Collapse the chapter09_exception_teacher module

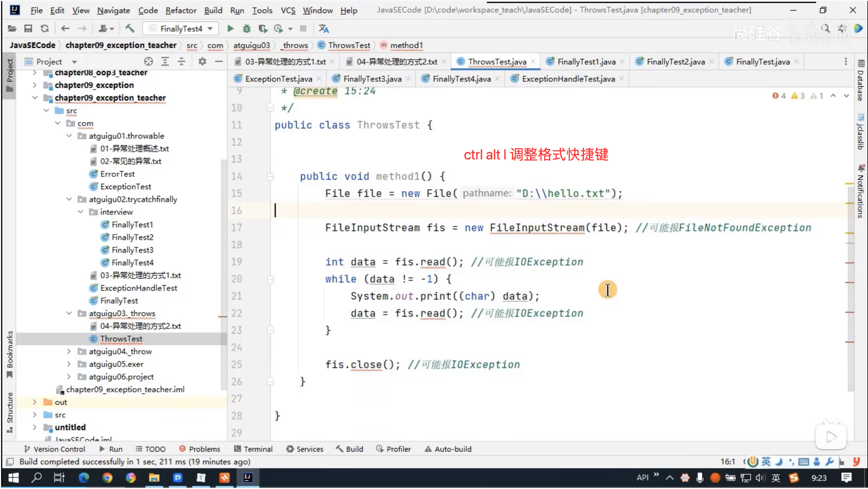point(35,98)
